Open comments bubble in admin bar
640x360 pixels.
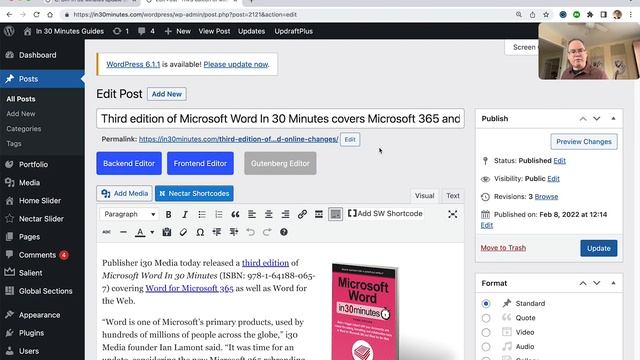tap(146, 31)
